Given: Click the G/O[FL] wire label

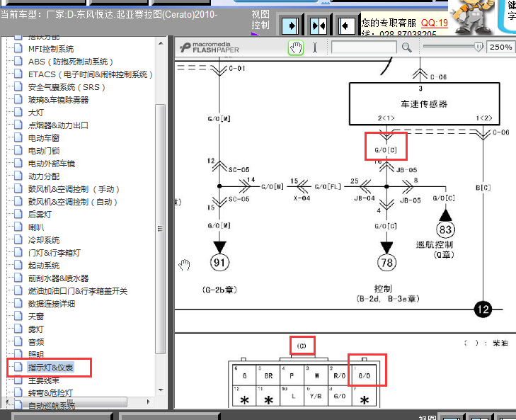Looking at the screenshot, I should (x=328, y=187).
